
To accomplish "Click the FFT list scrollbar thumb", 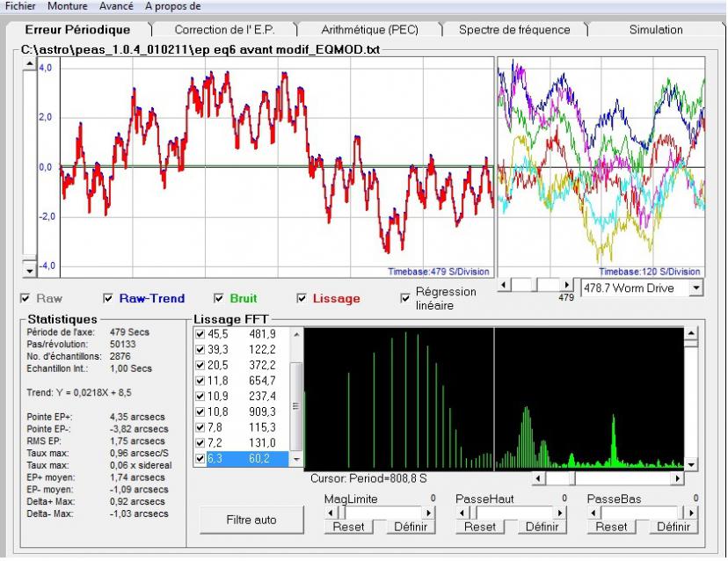I will 296,406.
